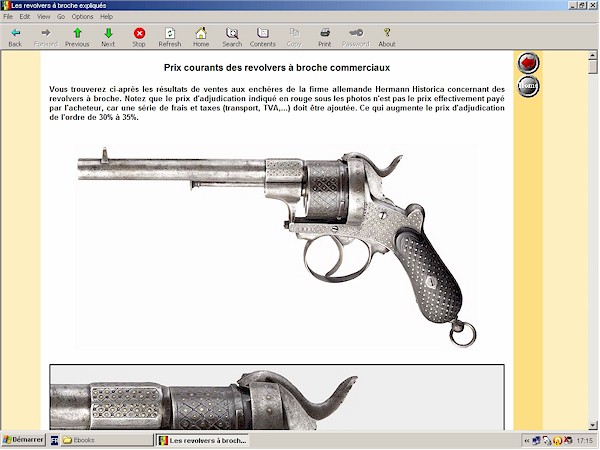Print the current page

(x=324, y=37)
